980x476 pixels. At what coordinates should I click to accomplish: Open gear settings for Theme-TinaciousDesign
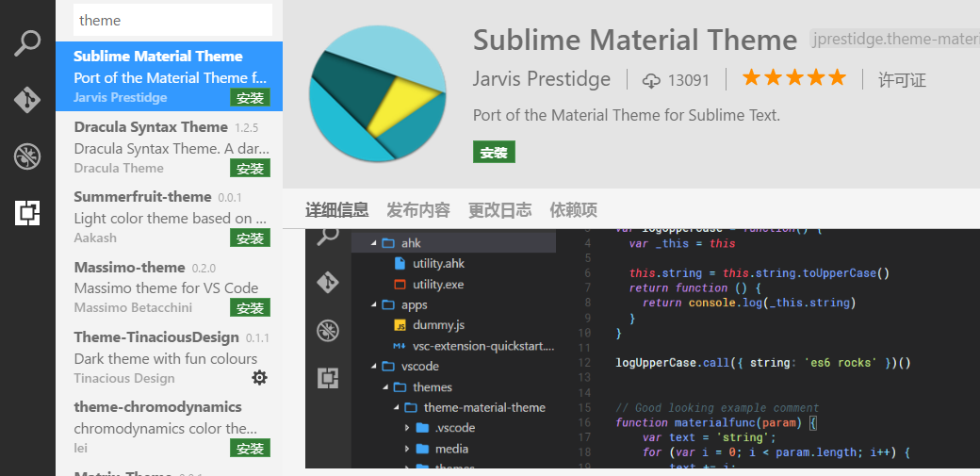pyautogui.click(x=259, y=377)
